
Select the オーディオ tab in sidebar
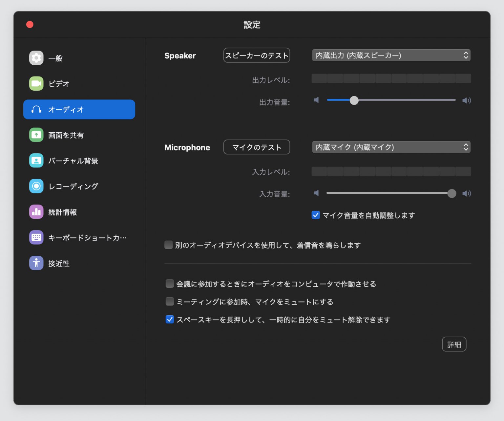coord(79,109)
